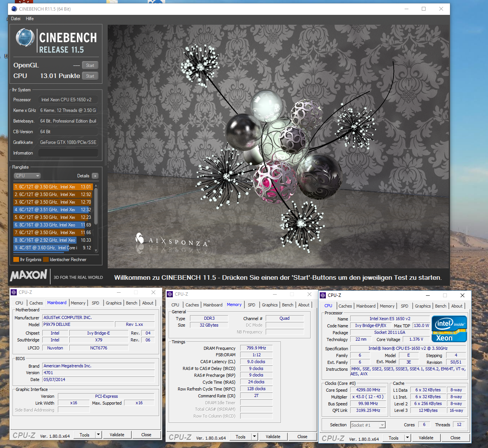488x448 pixels.
Task: Click the brown Identischer Rechner legend swatch
Action: 46,260
